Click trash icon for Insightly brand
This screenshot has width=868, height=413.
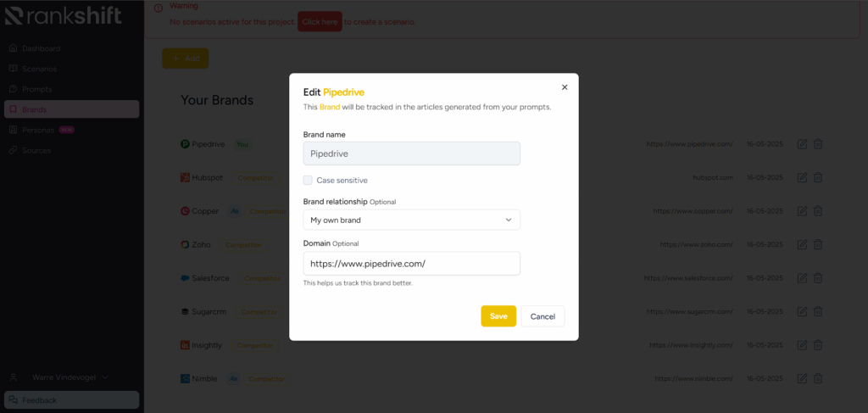pyautogui.click(x=818, y=345)
